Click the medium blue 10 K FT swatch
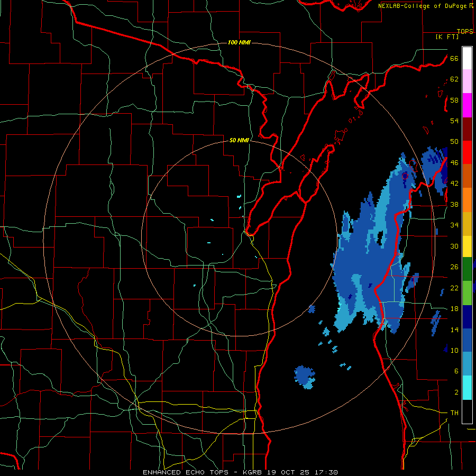This screenshot has width=476, height=476. pyautogui.click(x=467, y=340)
